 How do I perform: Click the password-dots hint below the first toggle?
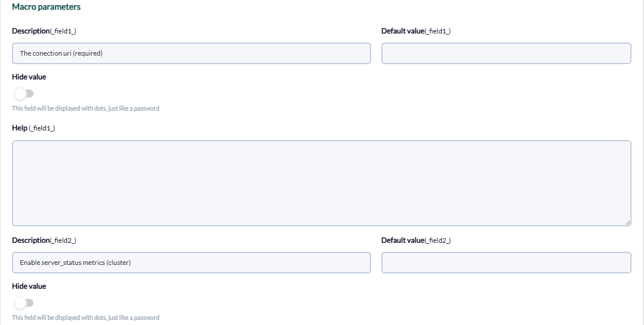click(x=86, y=108)
